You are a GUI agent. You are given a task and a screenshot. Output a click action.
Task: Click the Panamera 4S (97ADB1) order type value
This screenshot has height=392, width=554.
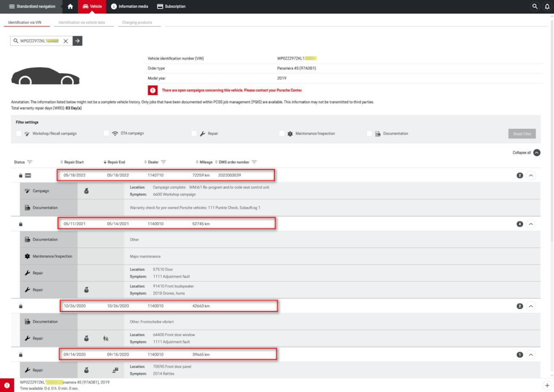click(x=297, y=68)
